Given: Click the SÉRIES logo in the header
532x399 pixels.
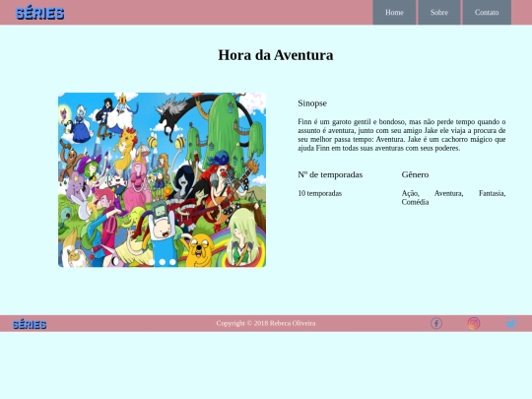Looking at the screenshot, I should pyautogui.click(x=39, y=13).
